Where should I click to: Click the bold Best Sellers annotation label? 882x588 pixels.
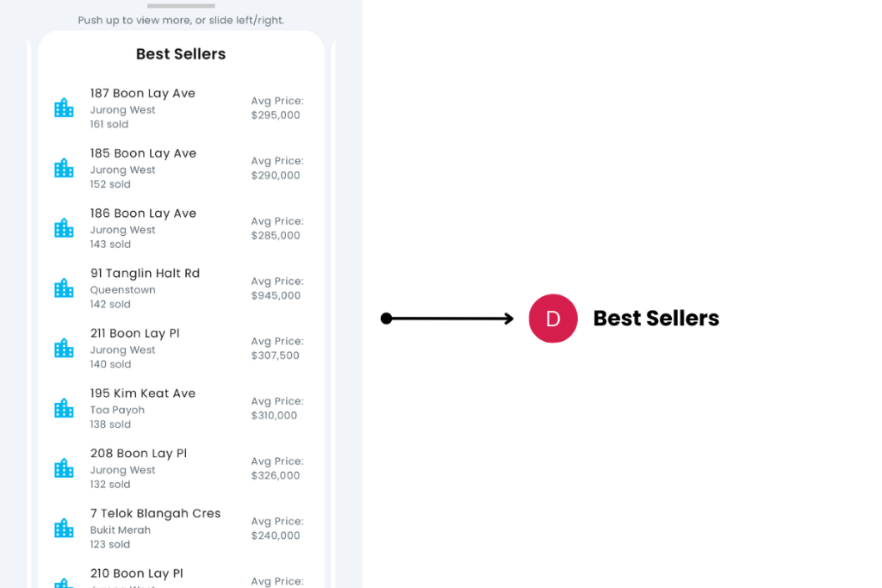coord(656,319)
